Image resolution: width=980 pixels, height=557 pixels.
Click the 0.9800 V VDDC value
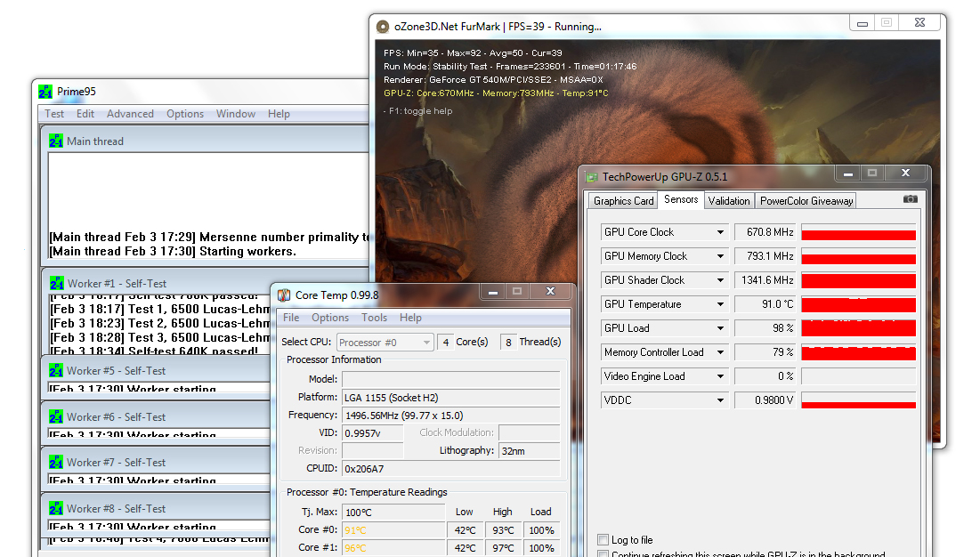pyautogui.click(x=765, y=401)
